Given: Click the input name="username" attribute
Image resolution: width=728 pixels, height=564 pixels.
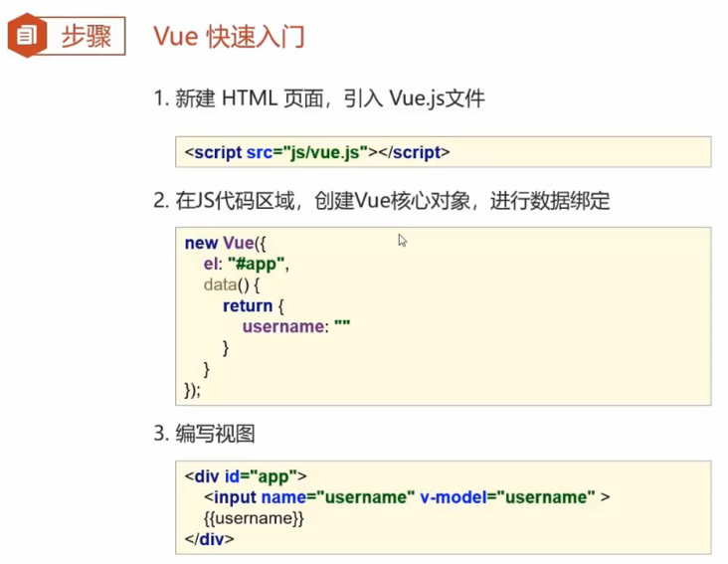Looking at the screenshot, I should [x=338, y=497].
